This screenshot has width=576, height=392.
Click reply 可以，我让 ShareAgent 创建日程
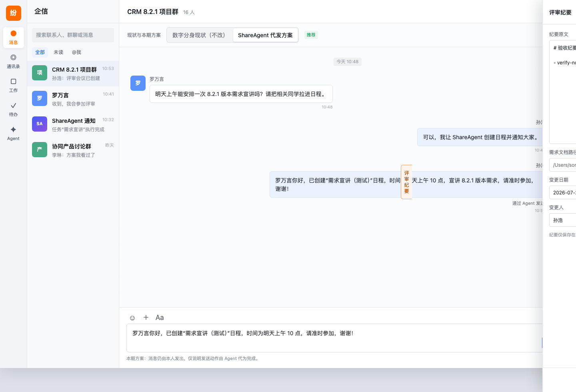tap(480, 137)
